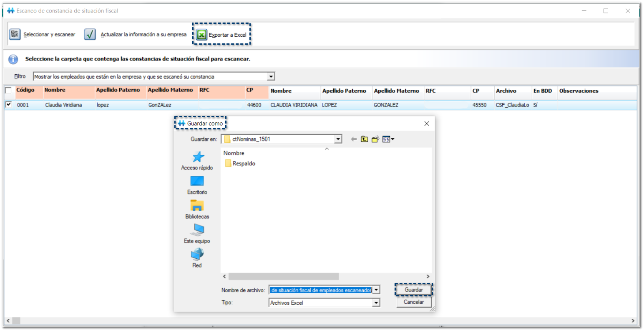This screenshot has height=331, width=644.
Task: Expand the Tipo file type dropdown
Action: click(376, 303)
